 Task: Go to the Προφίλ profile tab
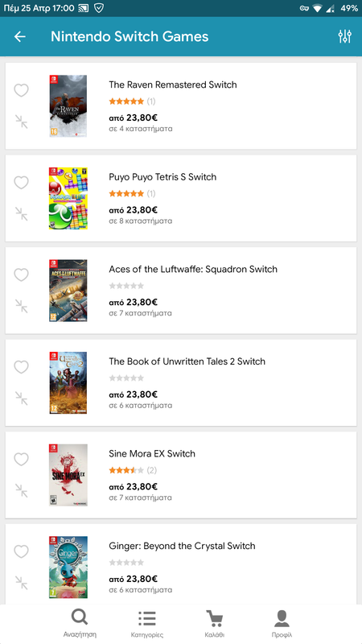(x=282, y=623)
